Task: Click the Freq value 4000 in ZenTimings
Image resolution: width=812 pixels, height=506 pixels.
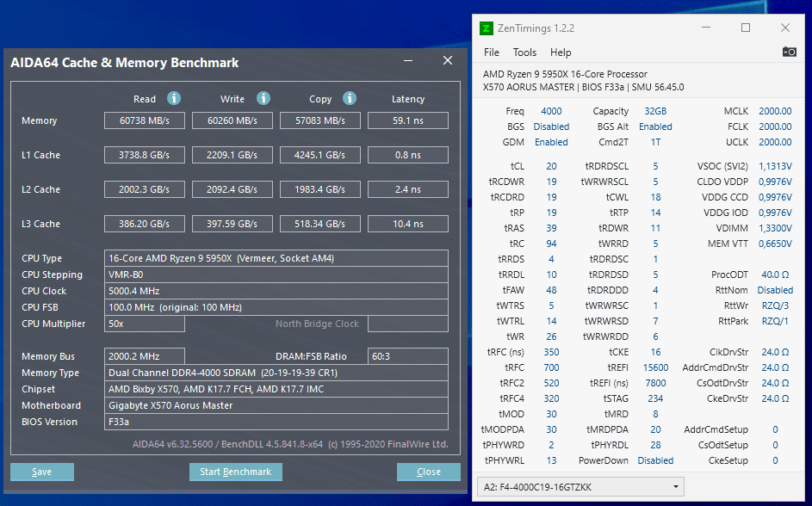Action: pos(551,111)
